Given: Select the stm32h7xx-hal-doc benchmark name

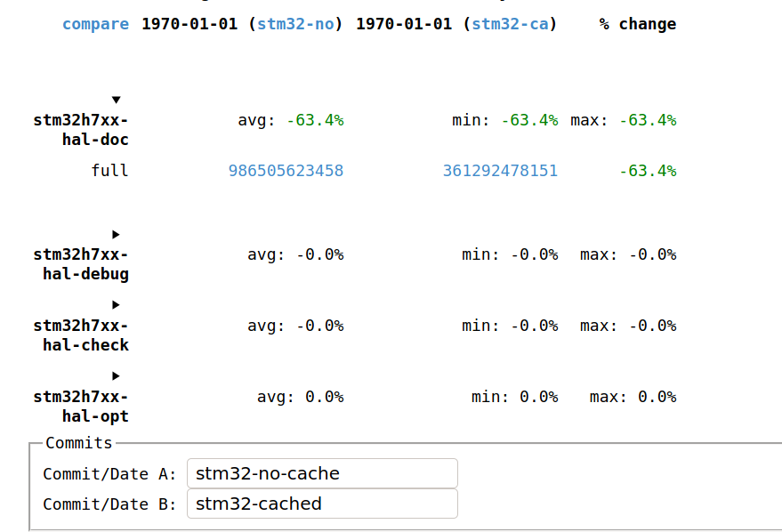Looking at the screenshot, I should coord(81,130).
